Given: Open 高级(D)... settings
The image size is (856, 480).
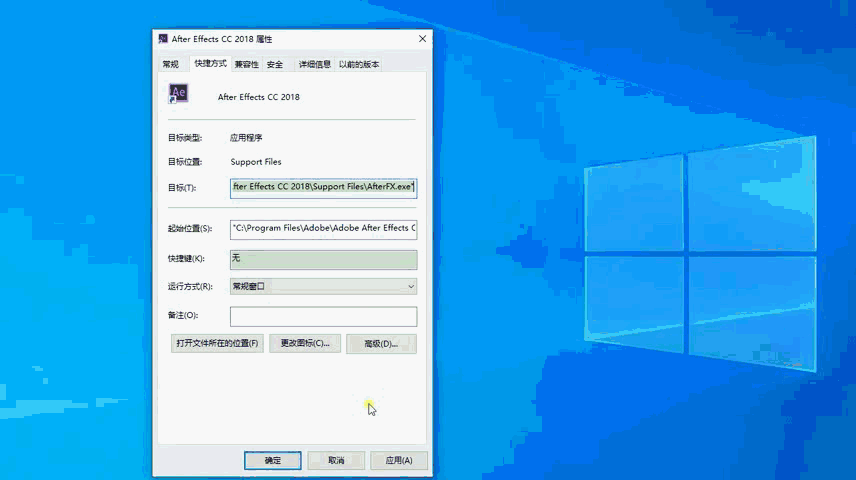Looking at the screenshot, I should tap(381, 344).
